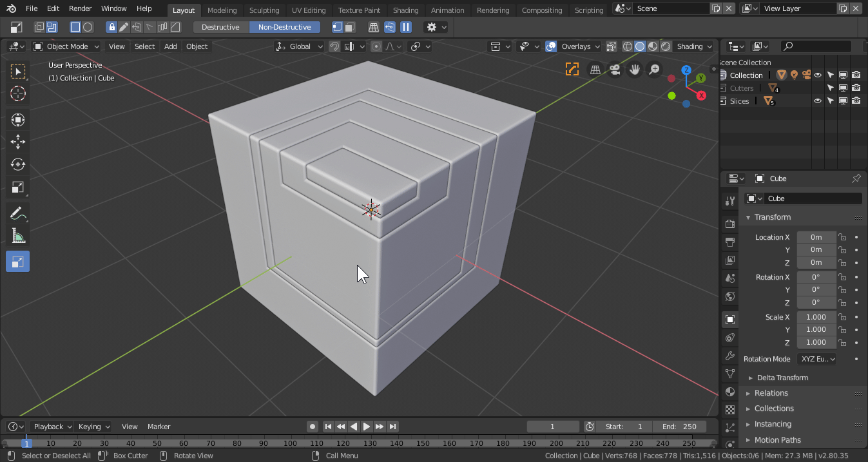This screenshot has width=868, height=462.
Task: Click the Destructive mode button
Action: [x=220, y=27]
